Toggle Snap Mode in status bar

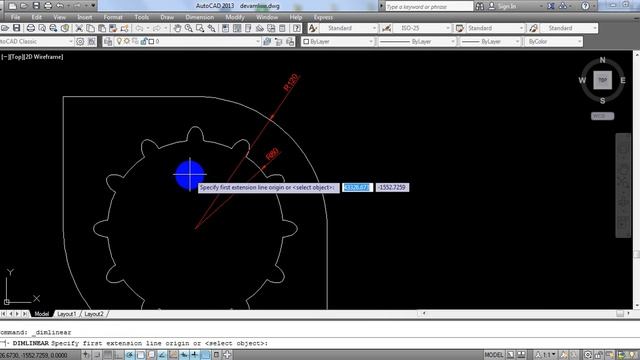(x=97, y=355)
